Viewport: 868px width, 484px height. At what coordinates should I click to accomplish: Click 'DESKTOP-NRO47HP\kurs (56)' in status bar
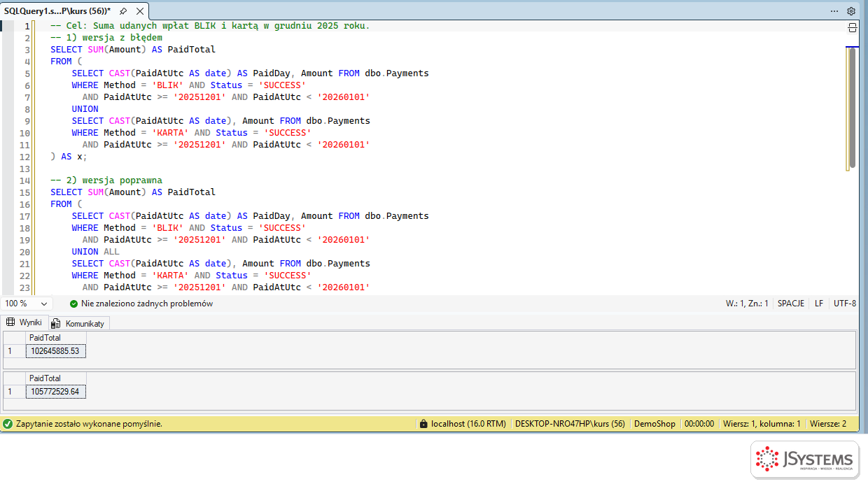pyautogui.click(x=570, y=424)
